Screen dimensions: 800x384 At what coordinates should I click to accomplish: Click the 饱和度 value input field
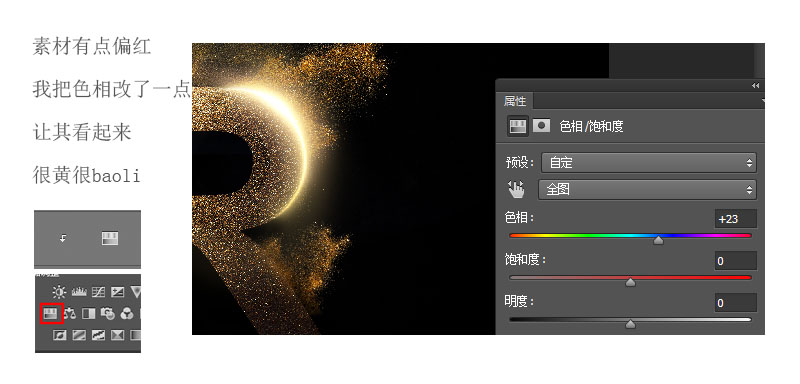pyautogui.click(x=735, y=261)
